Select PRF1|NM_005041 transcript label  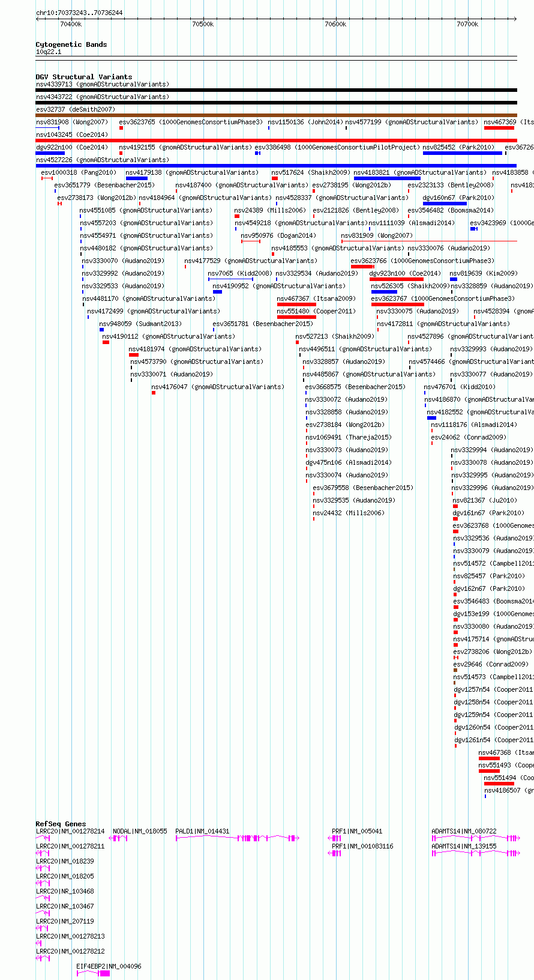[358, 831]
